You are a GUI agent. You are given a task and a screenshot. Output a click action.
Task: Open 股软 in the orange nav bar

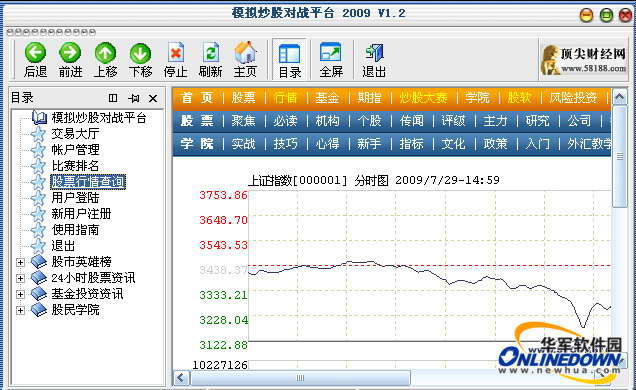(520, 98)
